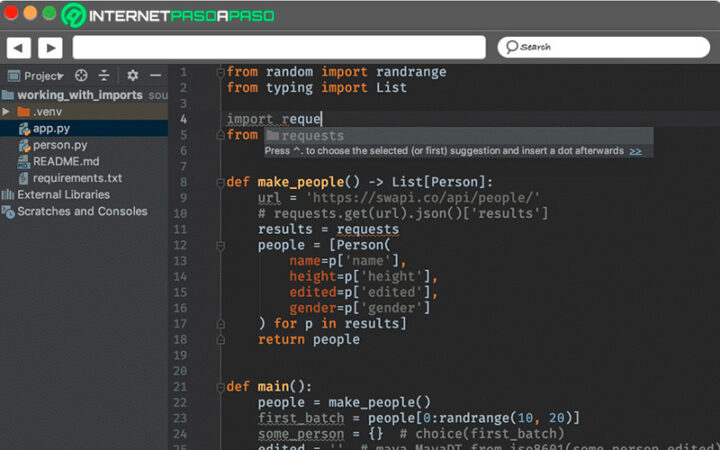Expand the .venv folder
The height and width of the screenshot is (450, 720).
click(x=6, y=111)
